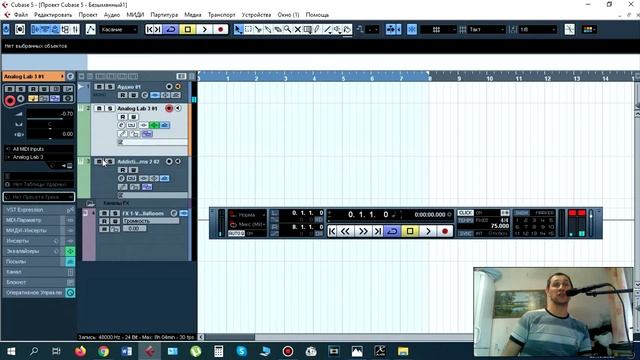Image resolution: width=640 pixels, height=360 pixels.
Task: Select the glue tool
Action: [x=268, y=29]
